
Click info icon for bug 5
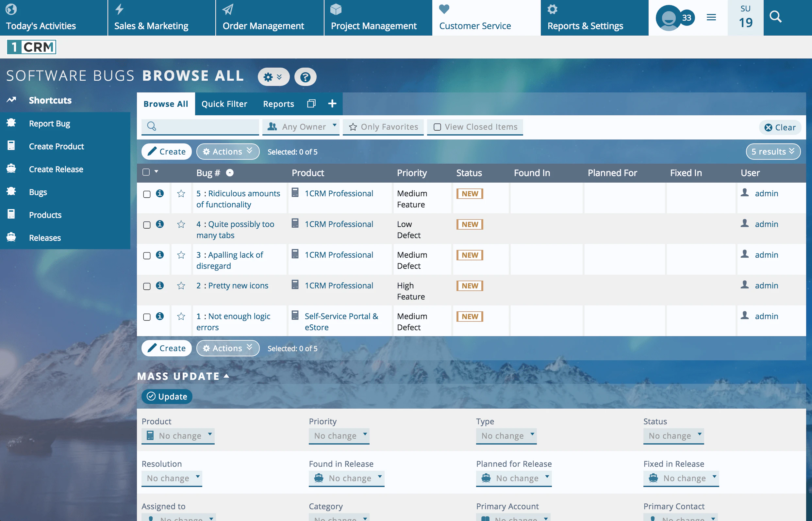click(x=160, y=193)
